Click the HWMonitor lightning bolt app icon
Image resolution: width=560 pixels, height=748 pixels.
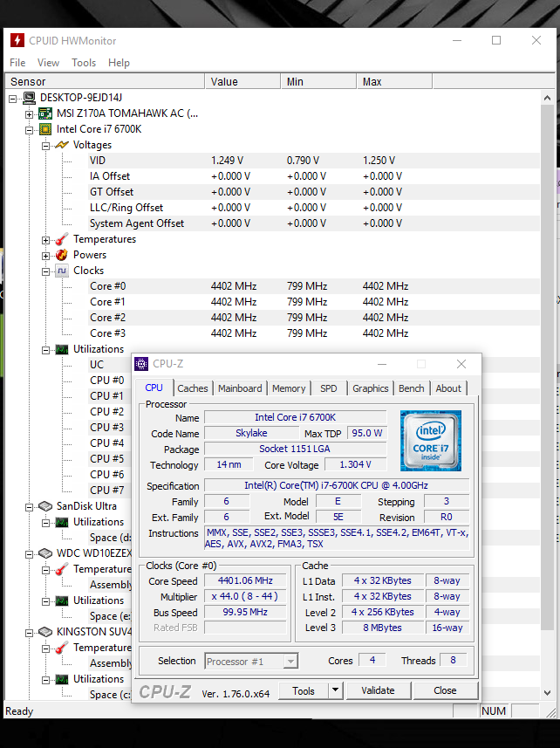(17, 40)
